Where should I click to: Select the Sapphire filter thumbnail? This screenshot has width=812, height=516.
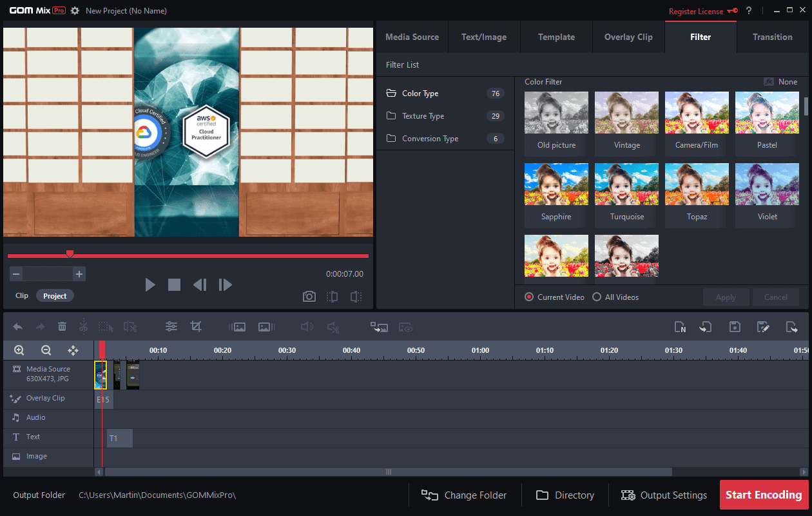[x=556, y=194]
